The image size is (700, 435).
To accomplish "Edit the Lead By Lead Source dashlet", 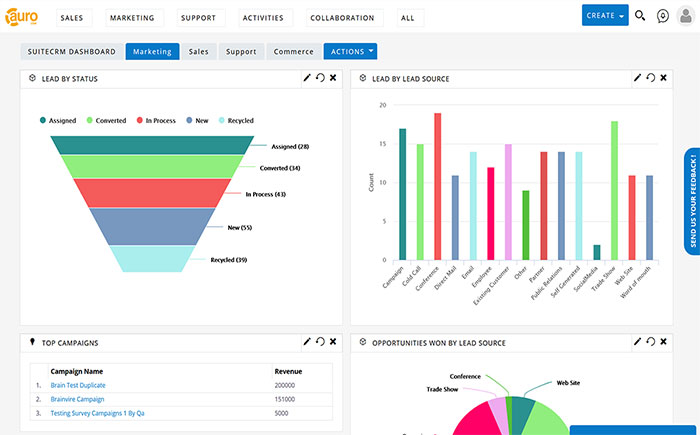I will pos(637,78).
